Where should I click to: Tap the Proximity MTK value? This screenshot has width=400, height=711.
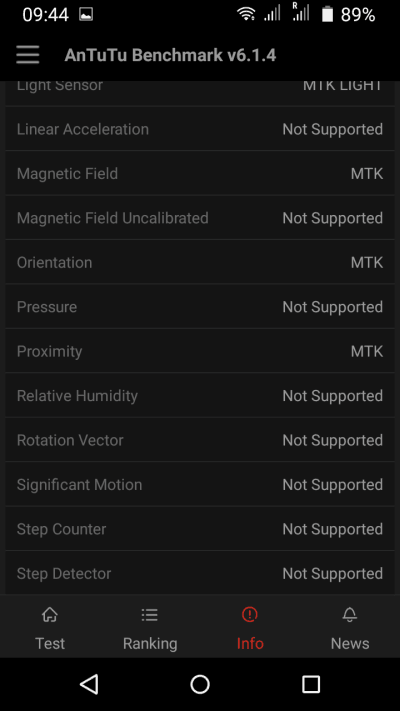[x=366, y=351]
